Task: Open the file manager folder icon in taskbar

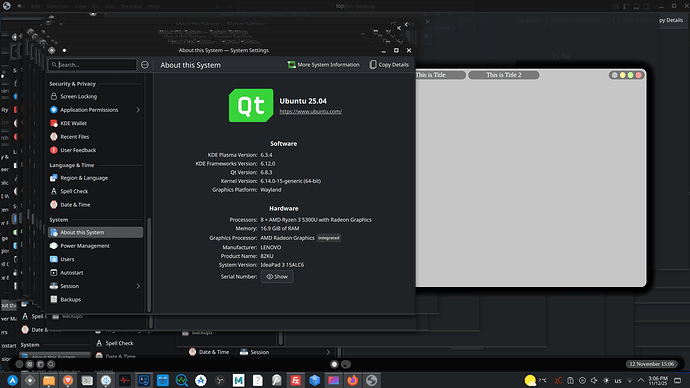Action: coord(49,380)
